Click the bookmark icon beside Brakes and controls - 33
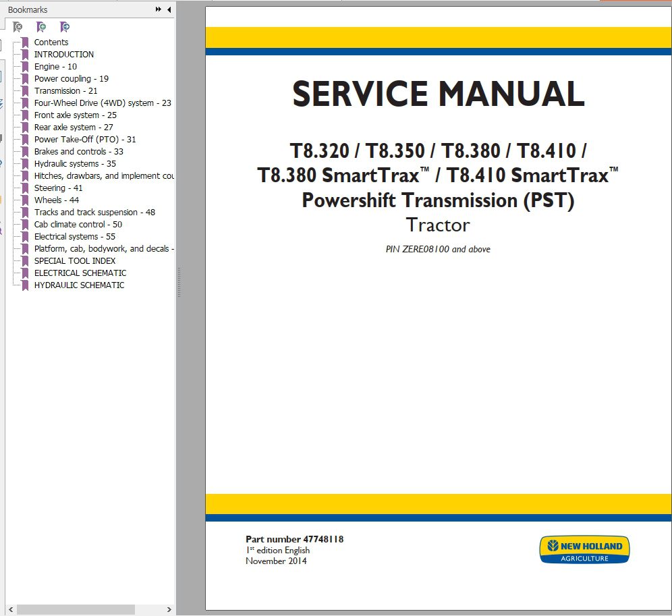Screen dimensions: 672x616 tap(25, 152)
